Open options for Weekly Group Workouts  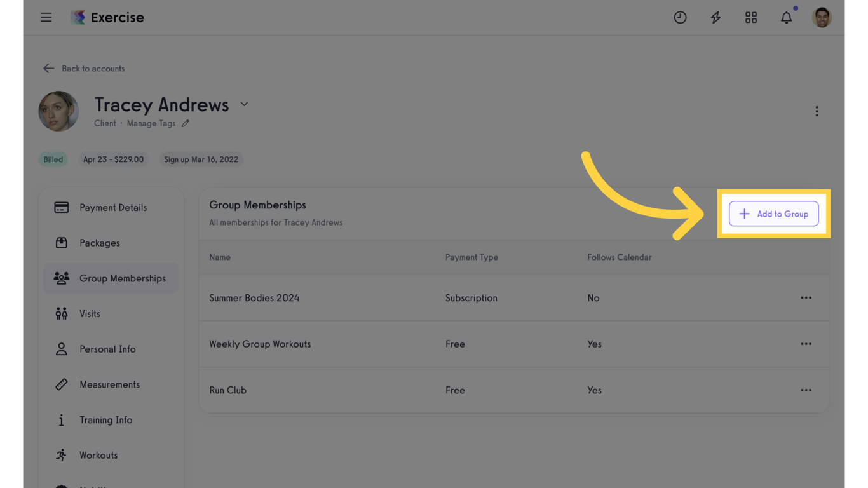pyautogui.click(x=806, y=344)
